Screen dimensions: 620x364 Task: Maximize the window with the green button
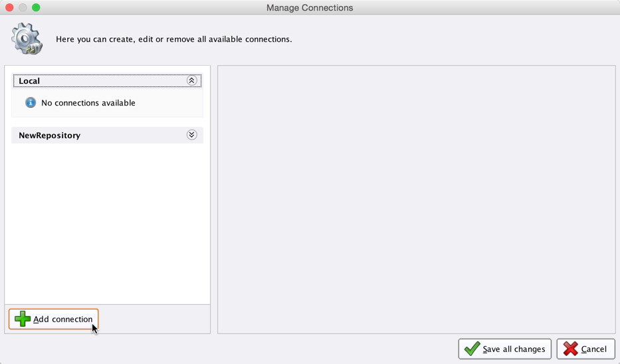(36, 7)
